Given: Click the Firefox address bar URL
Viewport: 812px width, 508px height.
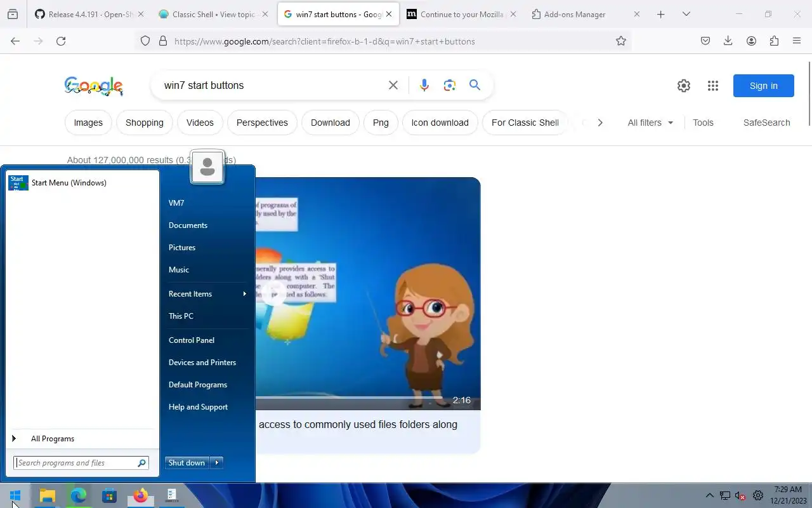Looking at the screenshot, I should tap(324, 41).
